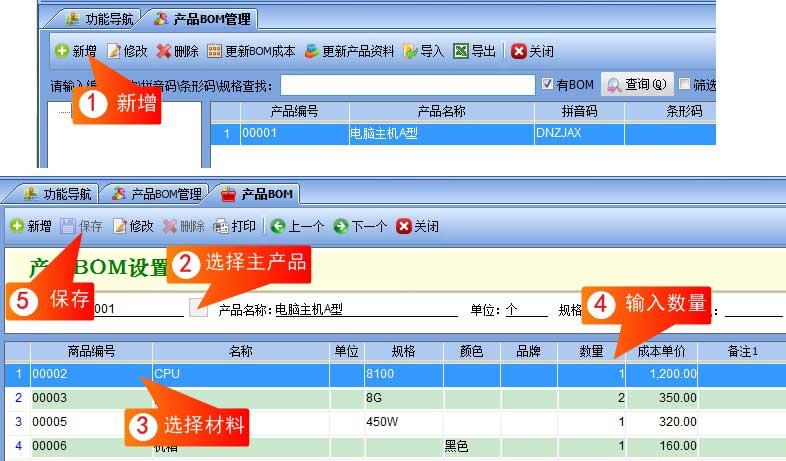Click 更新BOM成本 toolbar button
This screenshot has width=786, height=461.
tap(251, 51)
